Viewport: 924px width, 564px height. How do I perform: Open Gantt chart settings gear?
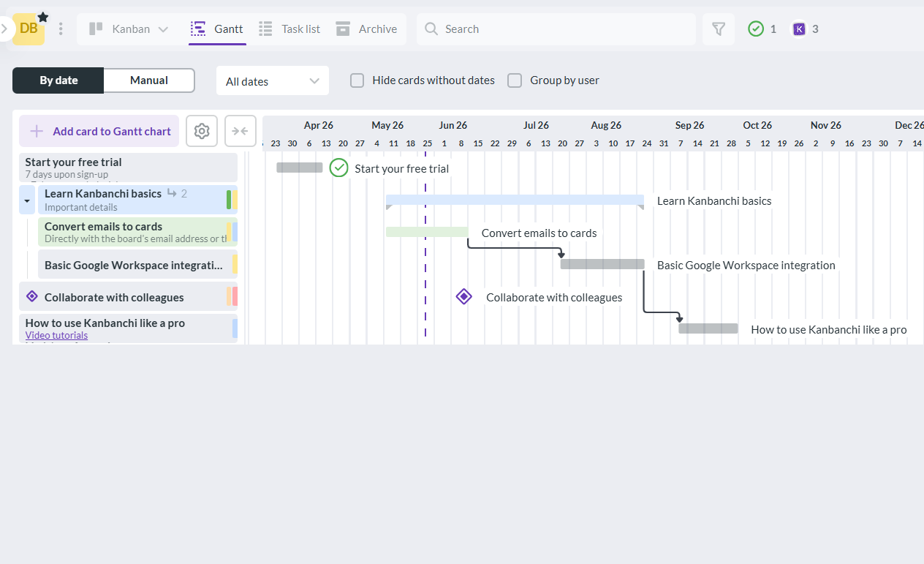point(202,131)
